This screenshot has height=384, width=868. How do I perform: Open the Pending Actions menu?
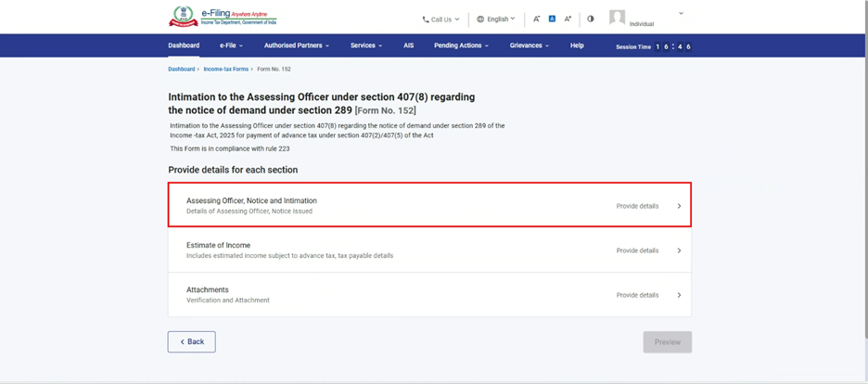click(x=461, y=45)
